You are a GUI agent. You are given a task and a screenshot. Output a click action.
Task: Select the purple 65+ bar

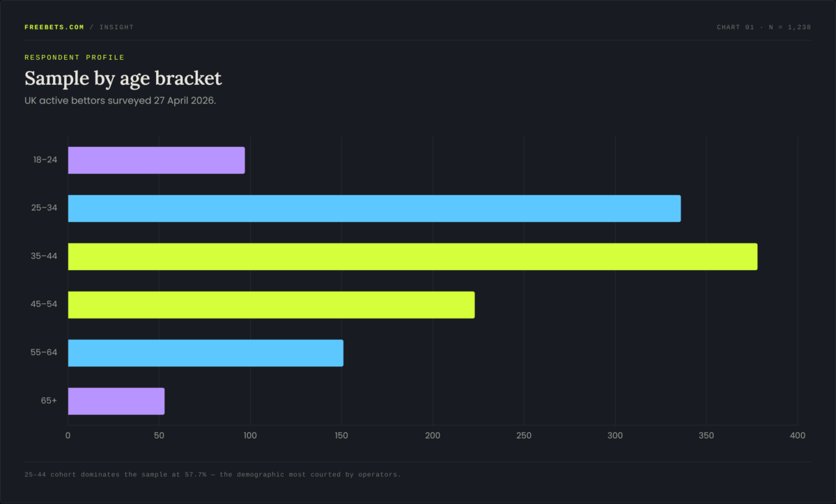click(116, 401)
